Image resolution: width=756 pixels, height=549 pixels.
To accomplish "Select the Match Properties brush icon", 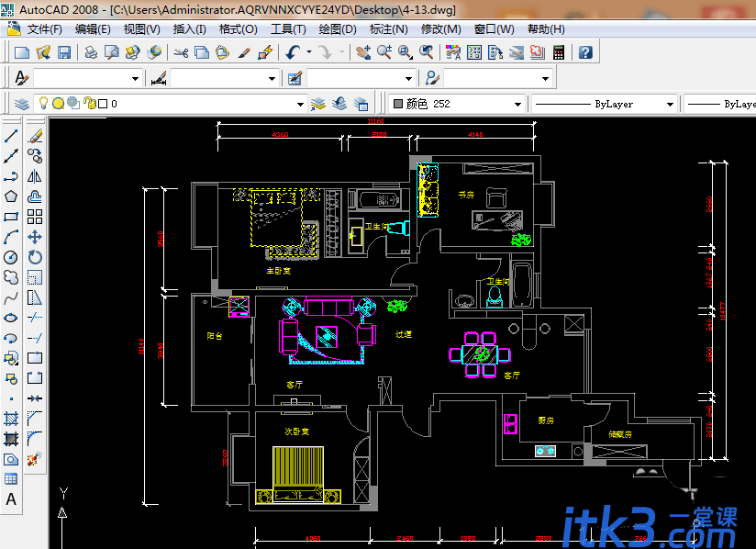I will pos(244,52).
